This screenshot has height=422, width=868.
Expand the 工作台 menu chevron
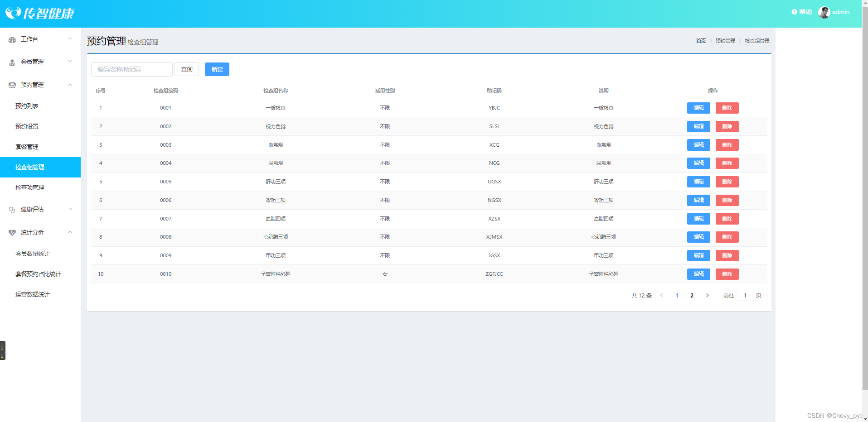coord(70,39)
